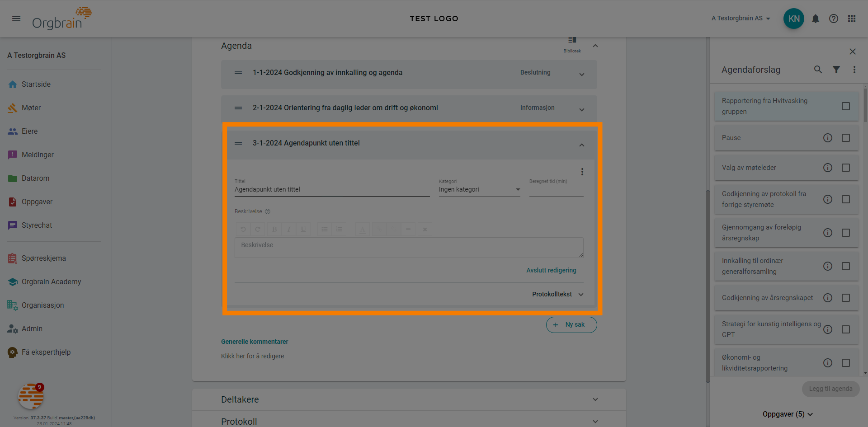
Task: Open the hamburger navigation menu
Action: coord(16,19)
